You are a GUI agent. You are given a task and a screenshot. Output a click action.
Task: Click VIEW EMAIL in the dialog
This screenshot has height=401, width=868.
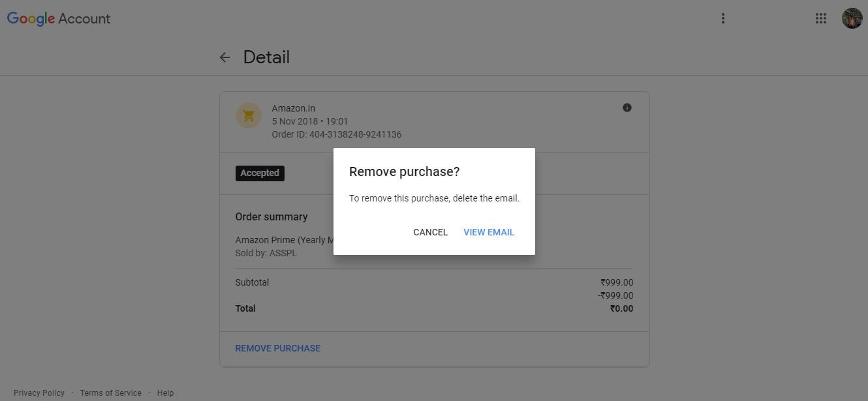[489, 232]
